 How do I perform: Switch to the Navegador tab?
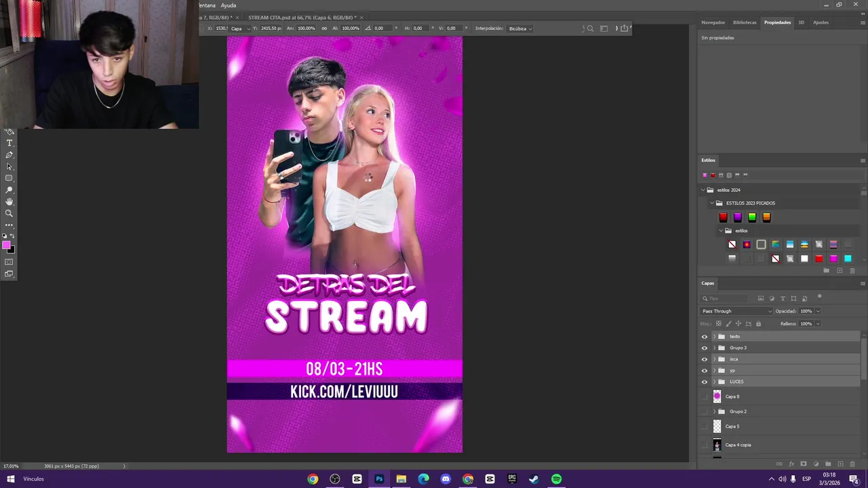pyautogui.click(x=713, y=22)
